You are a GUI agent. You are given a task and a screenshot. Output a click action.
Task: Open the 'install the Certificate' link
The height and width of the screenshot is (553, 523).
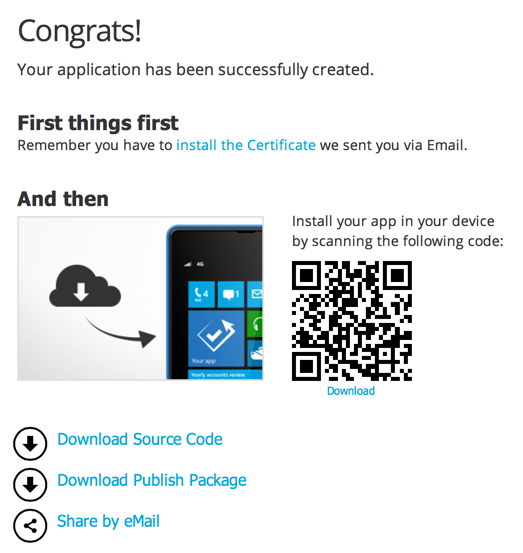[246, 145]
